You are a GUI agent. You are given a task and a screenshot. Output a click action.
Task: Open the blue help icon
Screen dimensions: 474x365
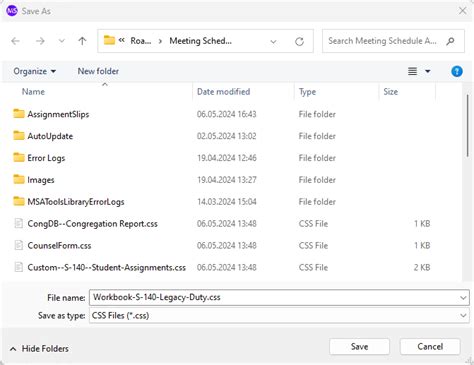(x=457, y=71)
